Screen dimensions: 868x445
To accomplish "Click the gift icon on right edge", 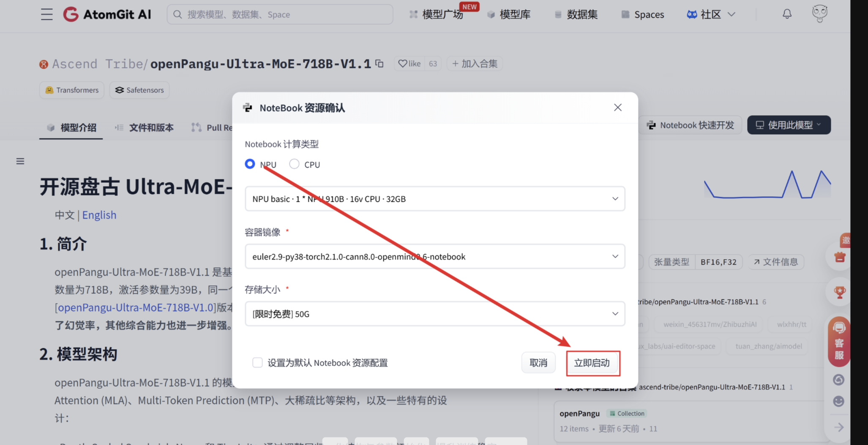I will (x=839, y=257).
